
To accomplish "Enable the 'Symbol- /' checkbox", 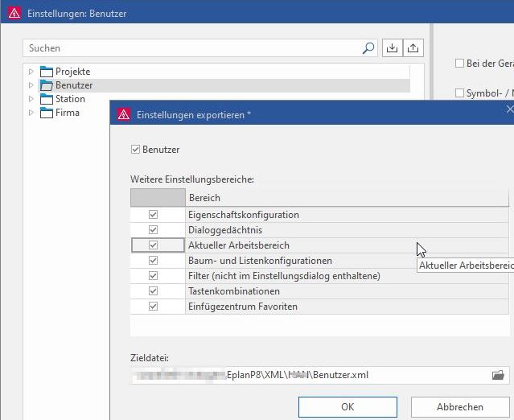I will point(459,93).
